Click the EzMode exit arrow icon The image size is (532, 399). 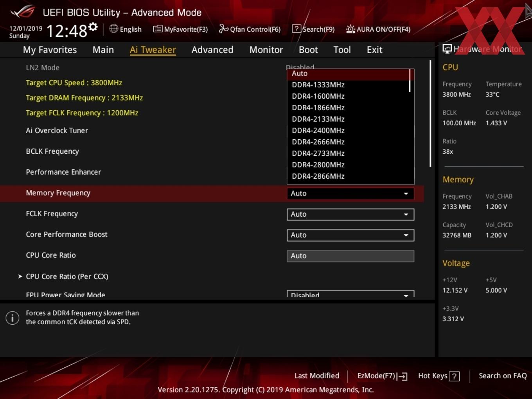[x=403, y=376]
